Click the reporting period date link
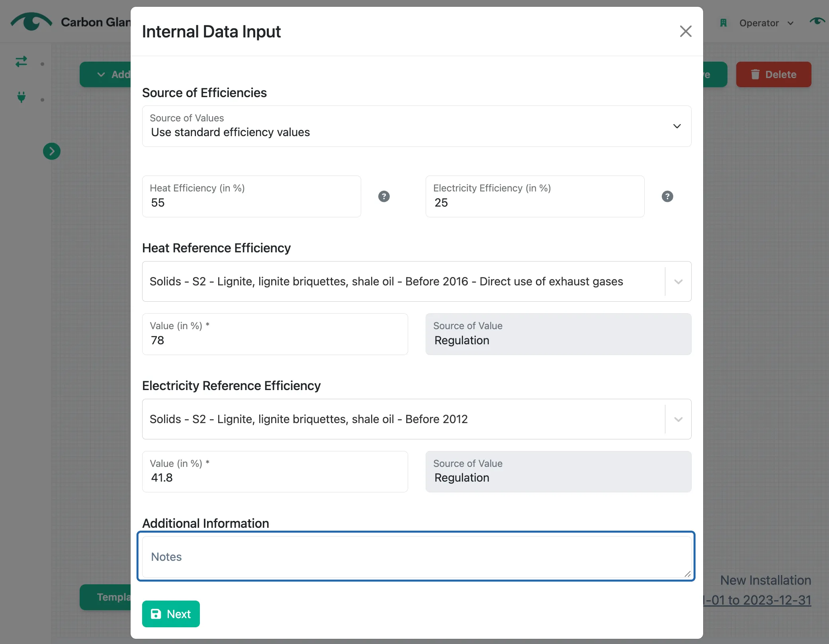Screen dimensions: 829x644 [x=757, y=600]
